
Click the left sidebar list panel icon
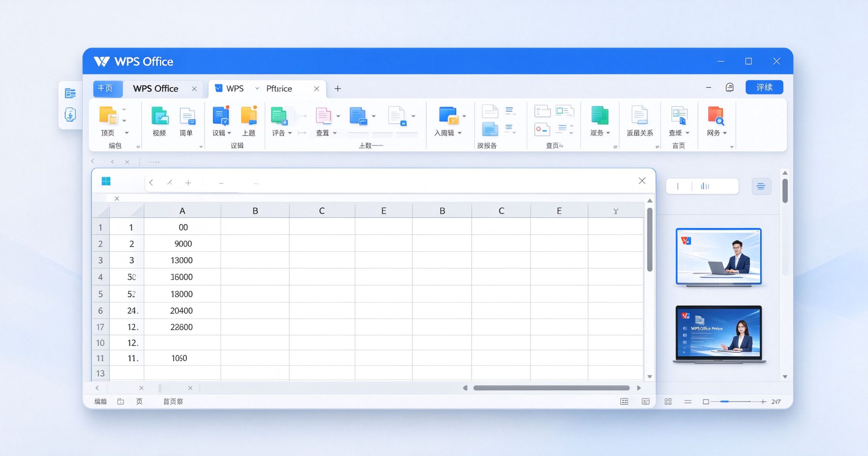tap(70, 93)
